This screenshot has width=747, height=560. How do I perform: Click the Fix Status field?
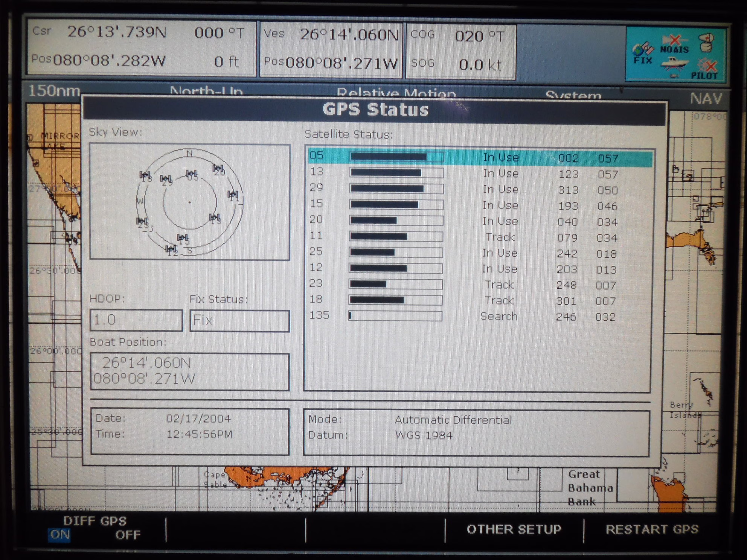pos(239,321)
